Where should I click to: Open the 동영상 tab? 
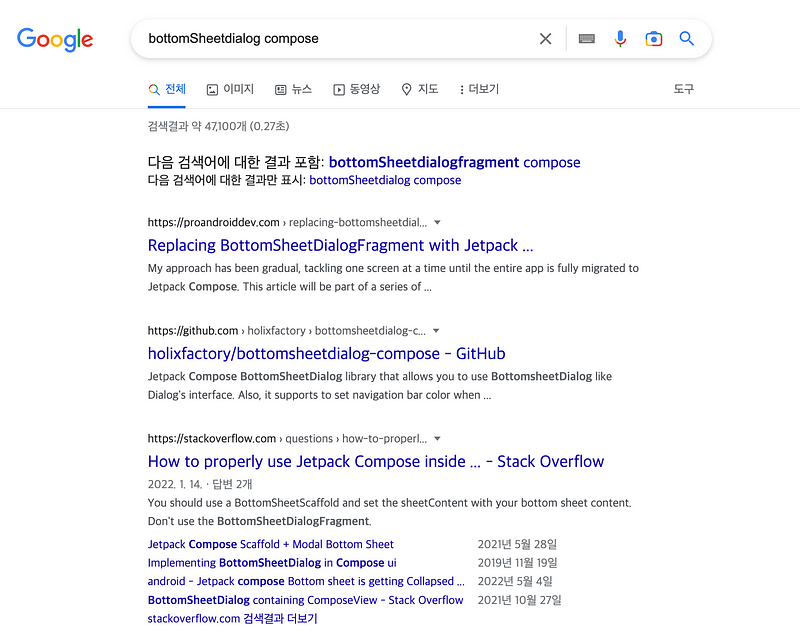(357, 89)
